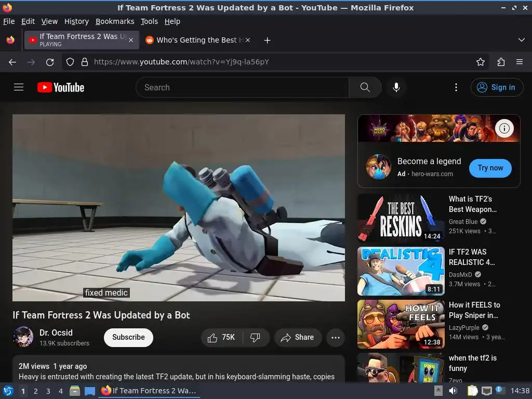
Task: Reload the page in Firefox
Action: click(50, 62)
